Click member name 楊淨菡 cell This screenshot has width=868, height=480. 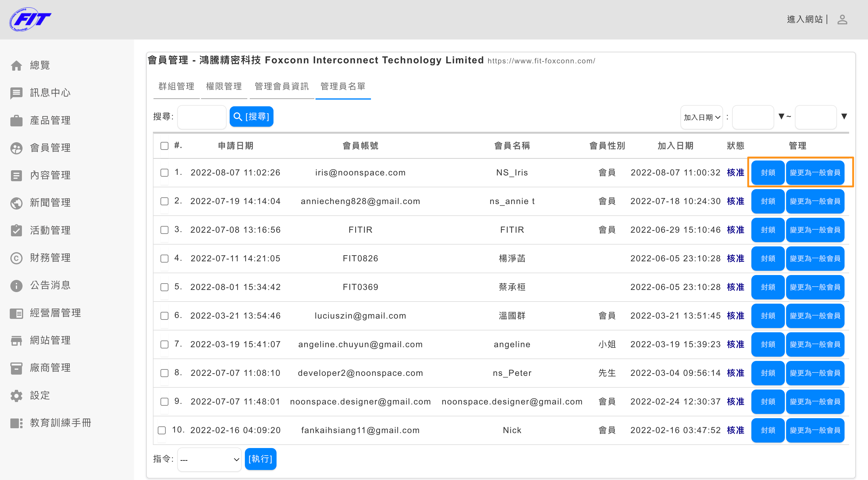[512, 259]
